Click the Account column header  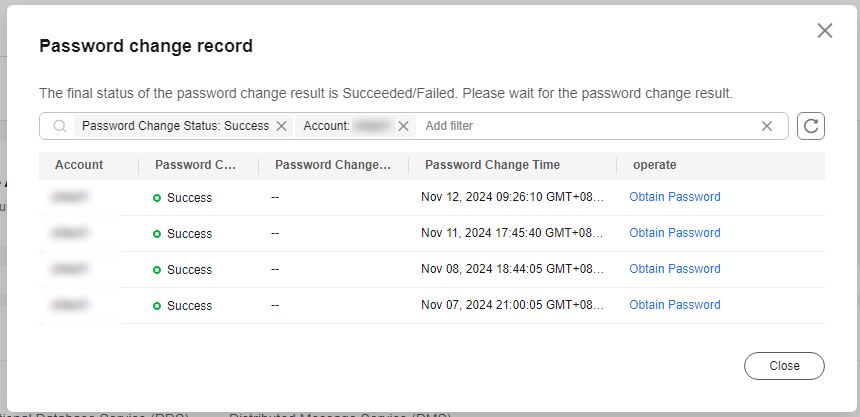[79, 165]
